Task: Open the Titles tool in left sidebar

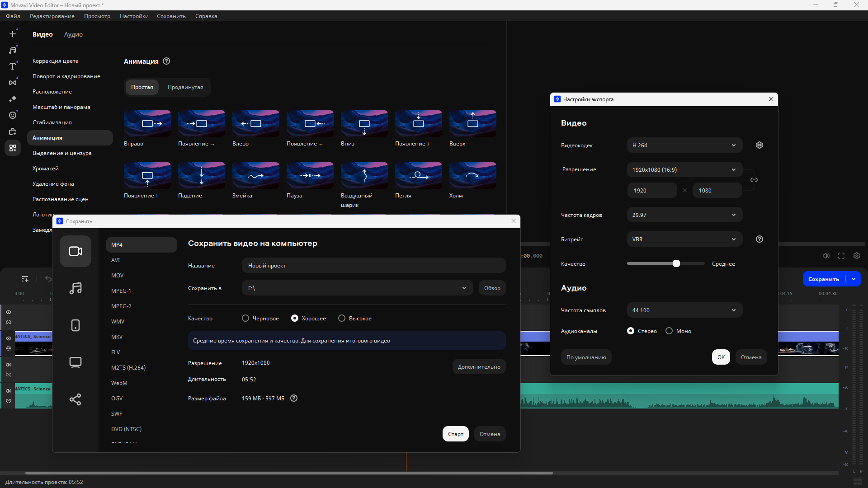Action: pyautogui.click(x=13, y=66)
